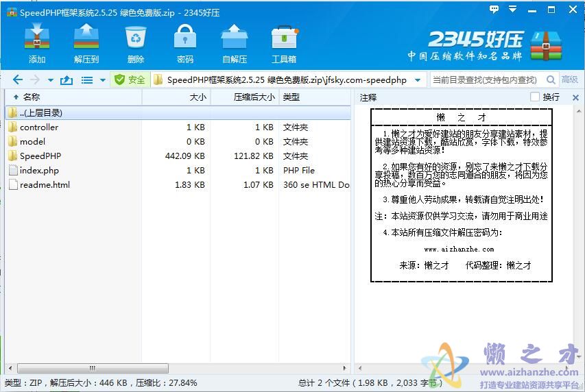Select the ..(上层目录) parent row

(x=178, y=112)
